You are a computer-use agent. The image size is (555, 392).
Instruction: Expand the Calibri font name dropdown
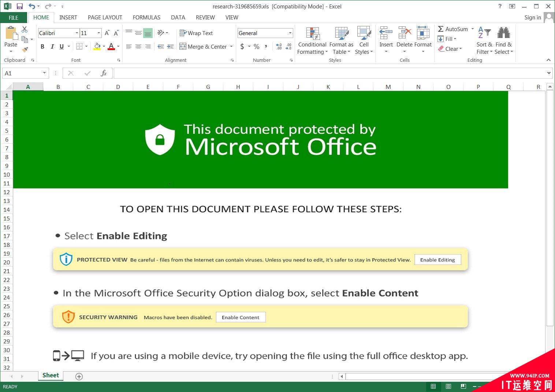click(x=77, y=33)
